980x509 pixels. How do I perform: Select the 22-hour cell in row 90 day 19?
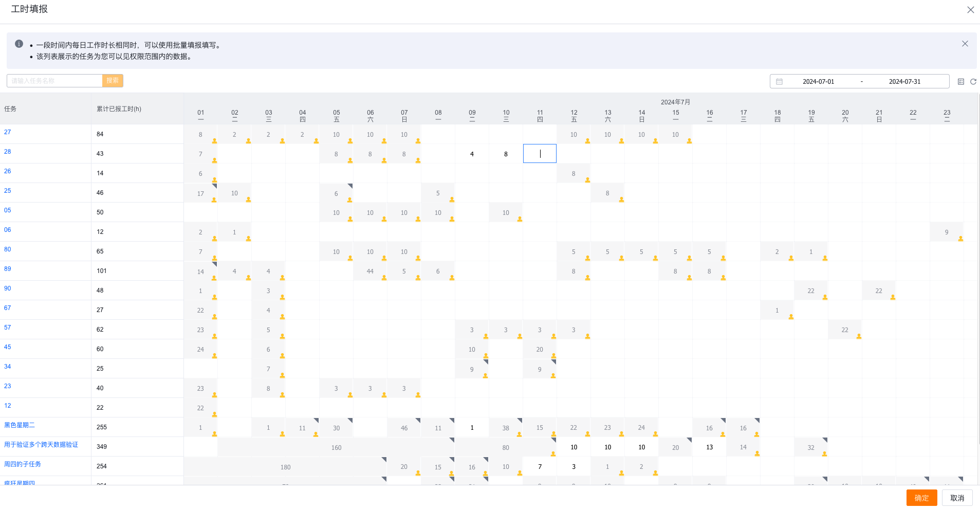click(811, 291)
